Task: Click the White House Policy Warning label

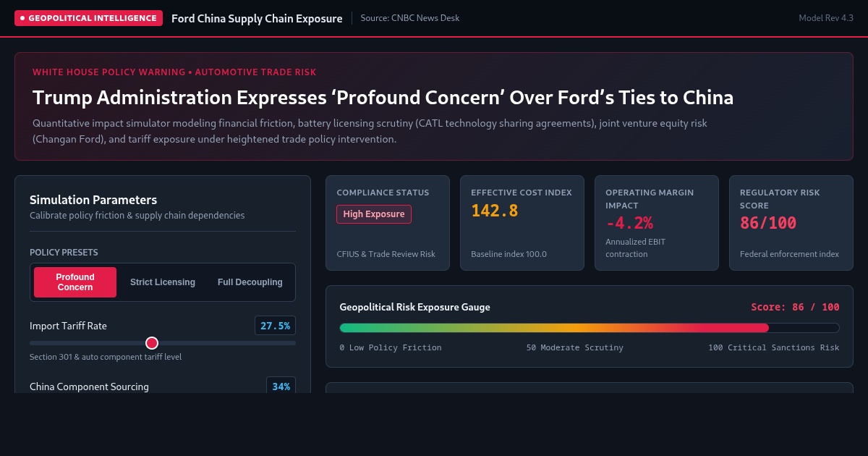Action: pos(174,72)
